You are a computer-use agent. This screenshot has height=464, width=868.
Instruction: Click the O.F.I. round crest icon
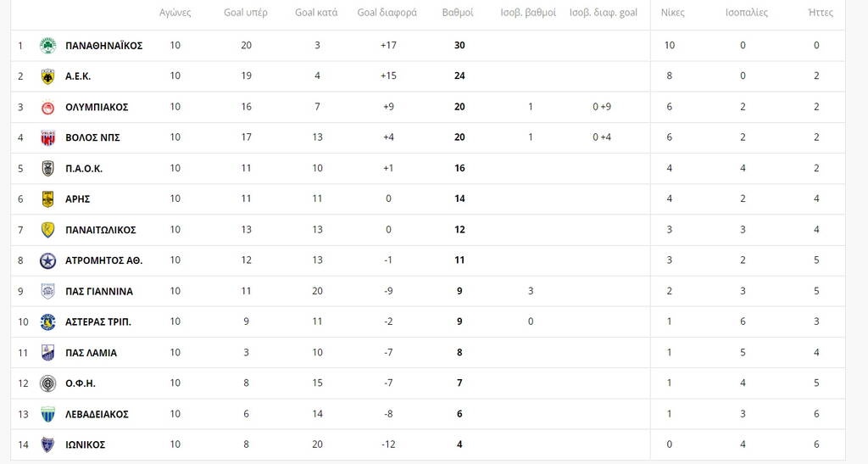click(47, 383)
